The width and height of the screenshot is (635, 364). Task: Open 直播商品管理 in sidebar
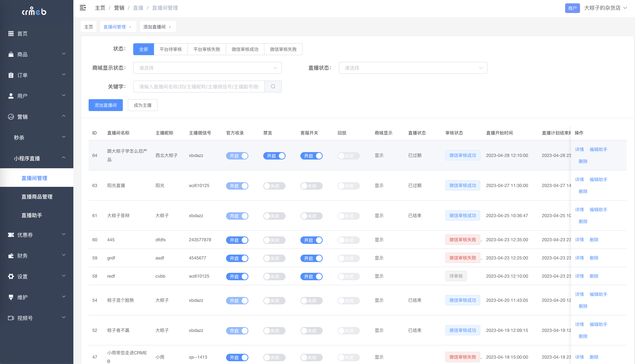[x=37, y=197]
